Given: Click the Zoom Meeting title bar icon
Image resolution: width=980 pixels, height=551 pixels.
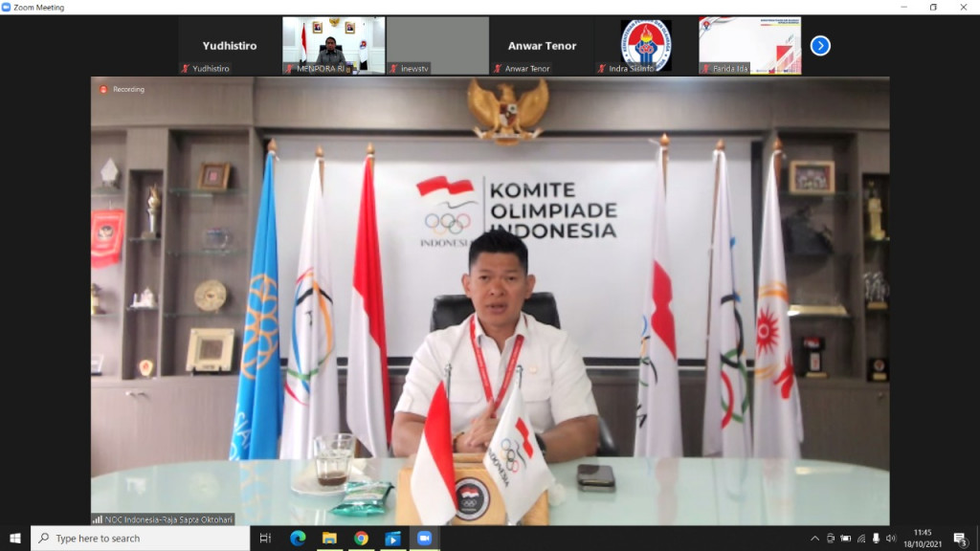Looking at the screenshot, I should click(7, 7).
